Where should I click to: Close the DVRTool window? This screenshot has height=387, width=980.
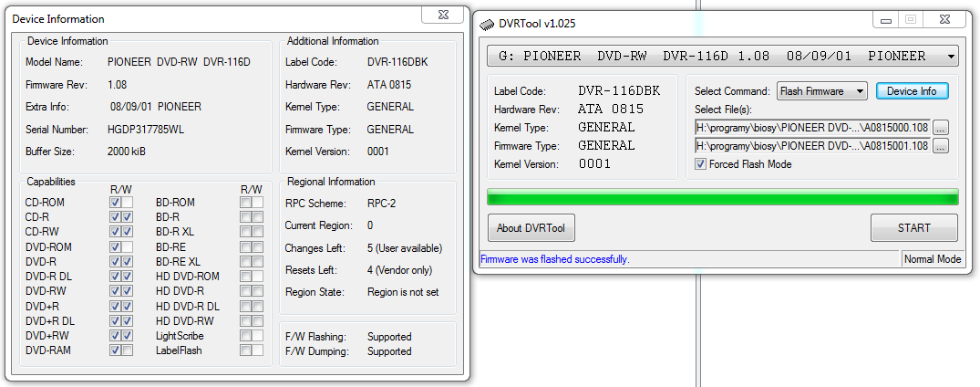pyautogui.click(x=944, y=19)
